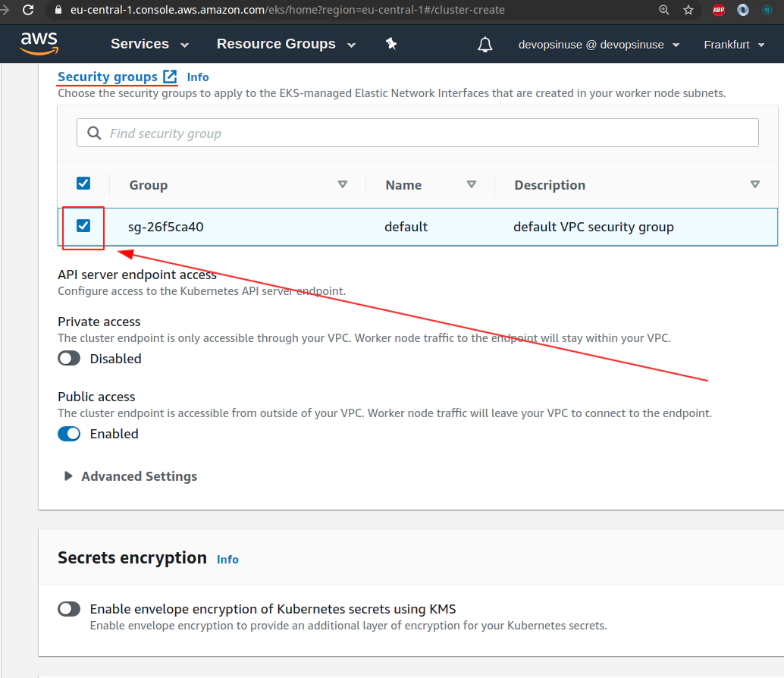Viewport: 784px width, 678px height.
Task: Click 'default VPC security group' description cell
Action: [x=594, y=227]
